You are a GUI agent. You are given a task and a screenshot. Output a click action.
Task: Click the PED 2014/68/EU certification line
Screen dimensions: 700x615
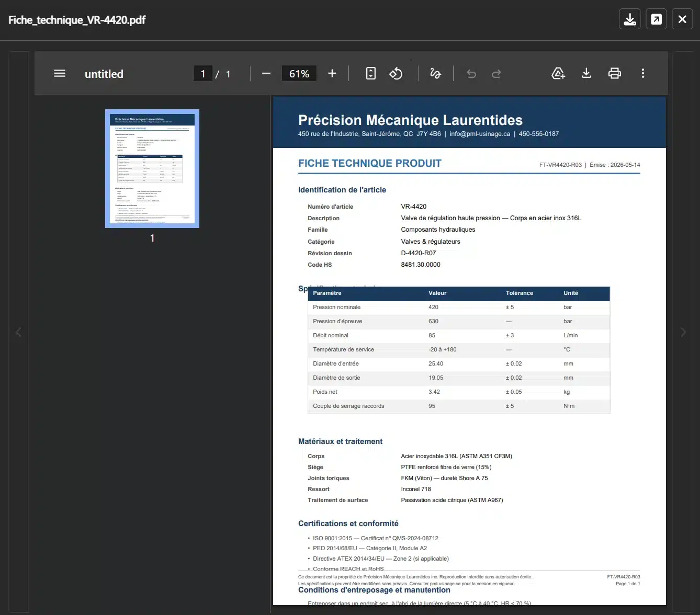click(x=370, y=548)
